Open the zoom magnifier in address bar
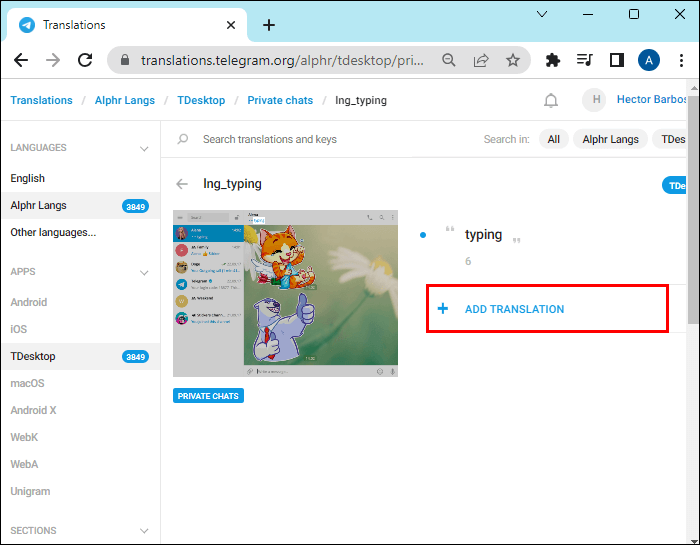The width and height of the screenshot is (700, 545). click(x=449, y=60)
